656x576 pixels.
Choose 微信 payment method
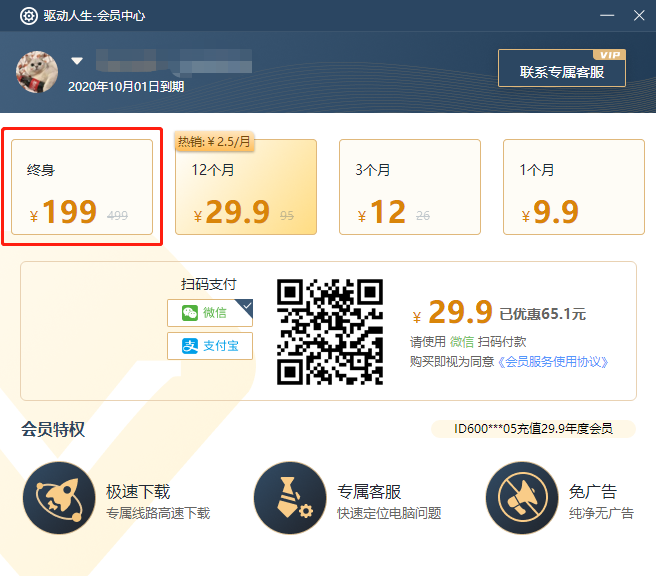tap(210, 313)
